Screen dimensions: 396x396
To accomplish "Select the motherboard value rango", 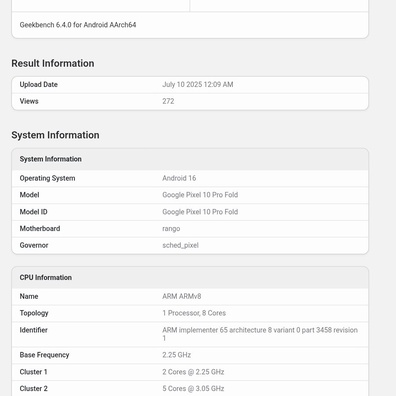I will (x=171, y=229).
